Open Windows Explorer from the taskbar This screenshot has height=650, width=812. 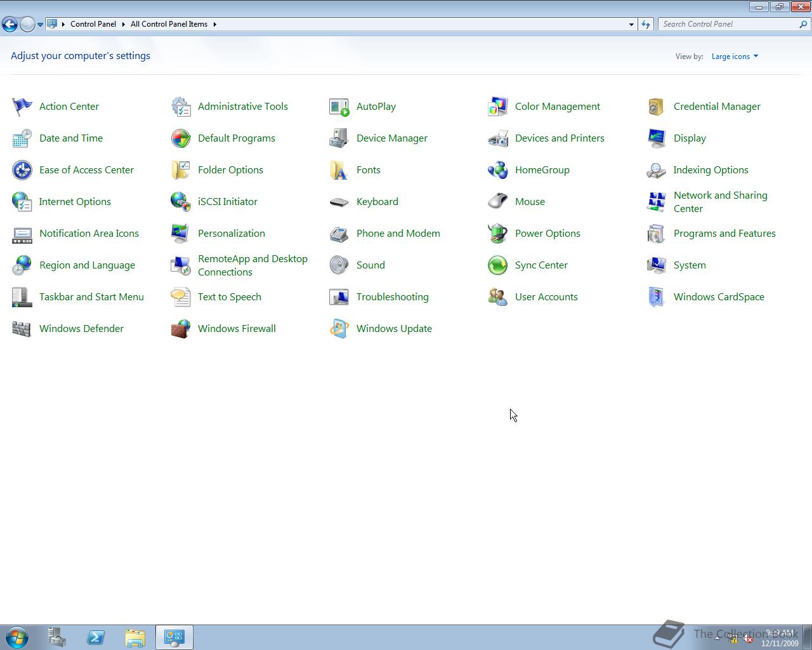click(x=134, y=637)
